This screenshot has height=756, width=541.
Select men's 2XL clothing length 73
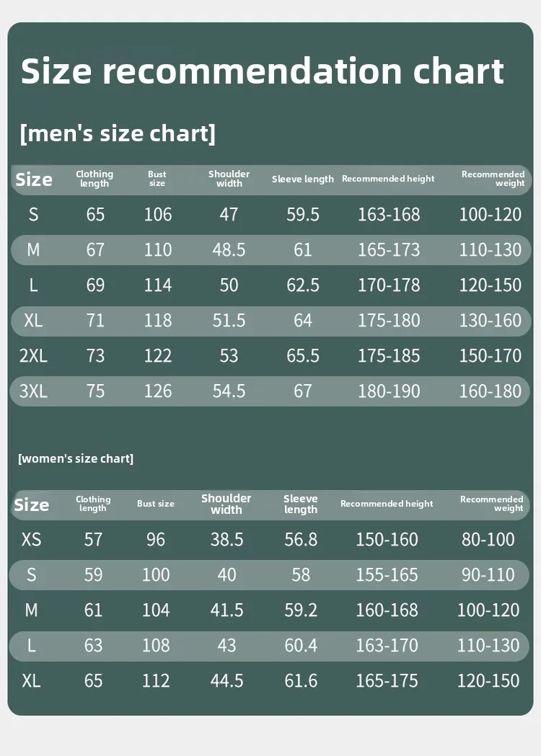pos(95,356)
